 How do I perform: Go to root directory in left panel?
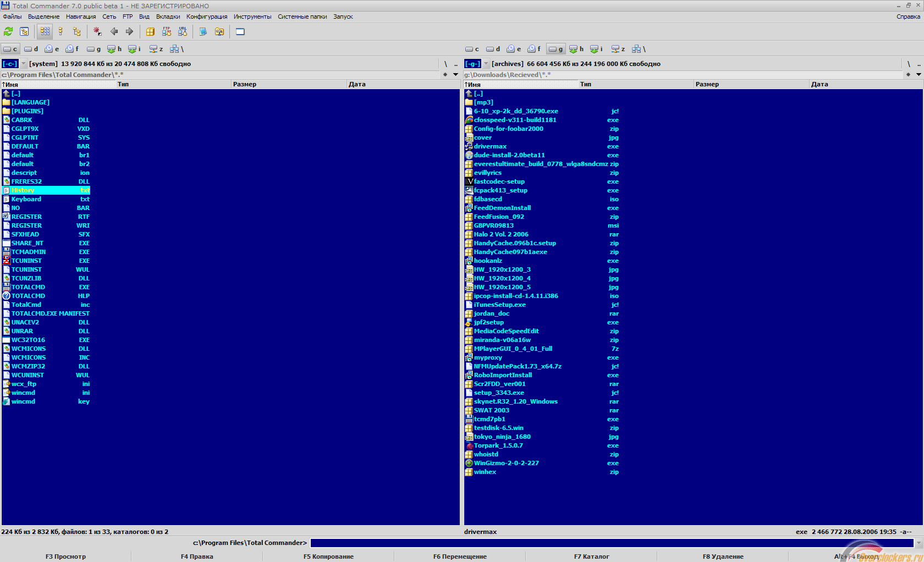coord(446,64)
